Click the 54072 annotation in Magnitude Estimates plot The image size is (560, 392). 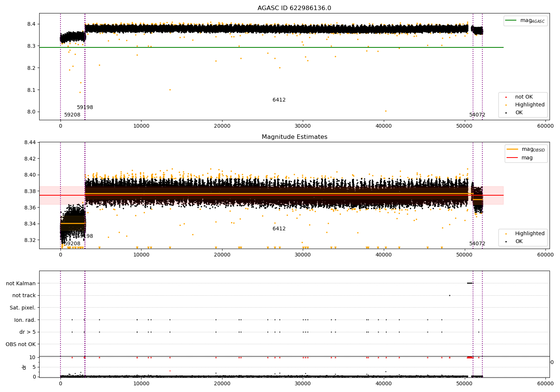[x=477, y=244]
